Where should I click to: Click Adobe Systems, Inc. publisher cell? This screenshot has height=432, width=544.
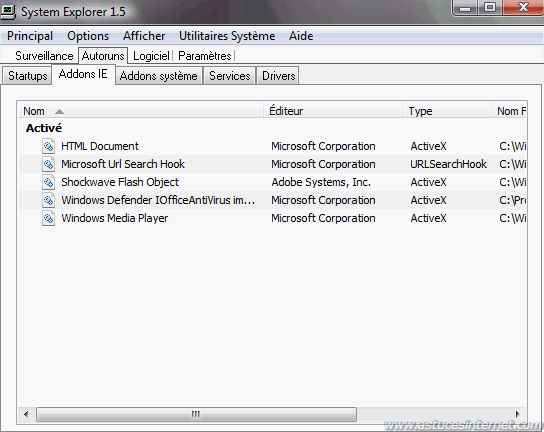(321, 182)
